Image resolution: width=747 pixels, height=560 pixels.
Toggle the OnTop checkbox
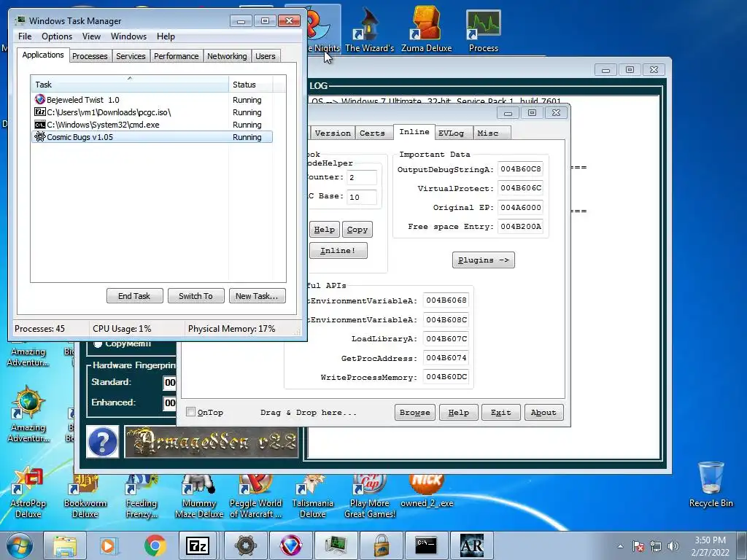tap(190, 412)
